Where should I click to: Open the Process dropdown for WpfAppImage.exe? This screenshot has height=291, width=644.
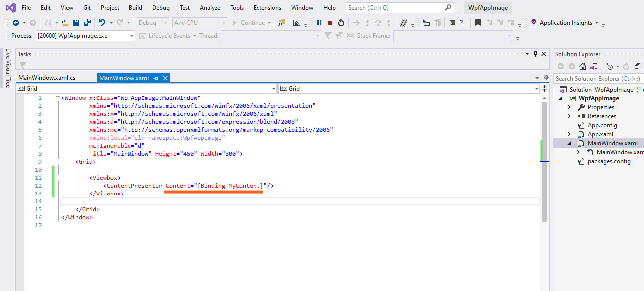click(x=132, y=36)
